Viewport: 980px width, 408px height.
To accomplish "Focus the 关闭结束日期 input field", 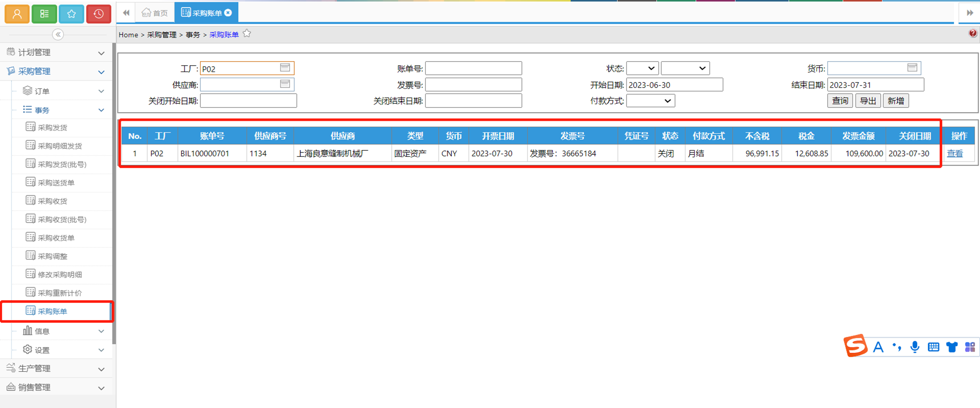I will tap(473, 101).
